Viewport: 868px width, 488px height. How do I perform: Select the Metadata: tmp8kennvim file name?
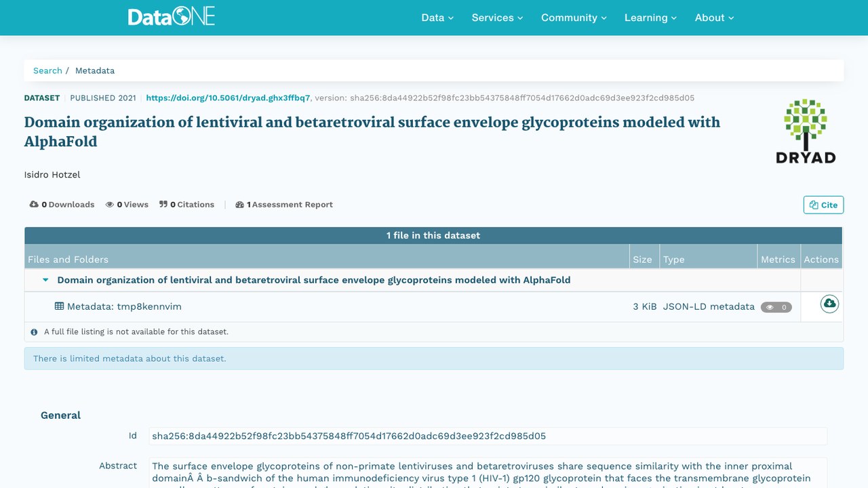click(124, 306)
